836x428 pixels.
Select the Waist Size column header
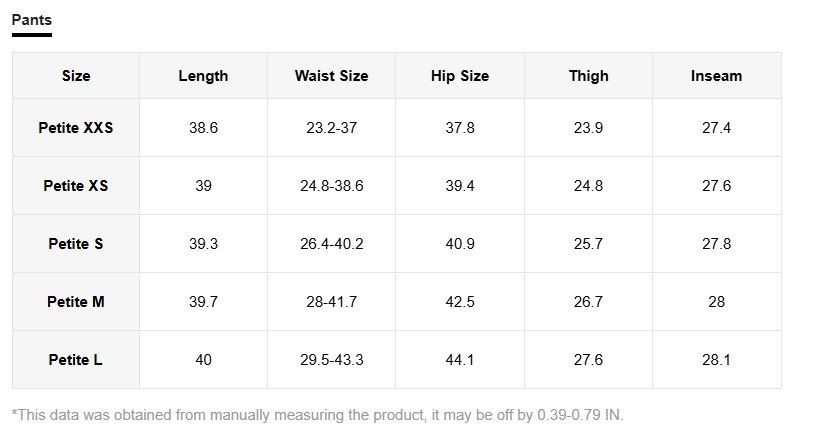[x=331, y=76]
